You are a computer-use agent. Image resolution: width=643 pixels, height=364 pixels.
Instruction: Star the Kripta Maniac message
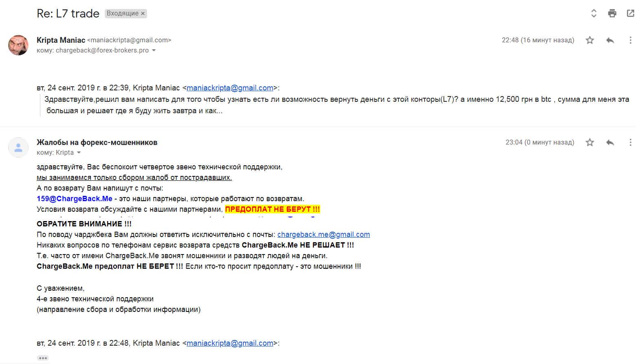click(x=590, y=40)
